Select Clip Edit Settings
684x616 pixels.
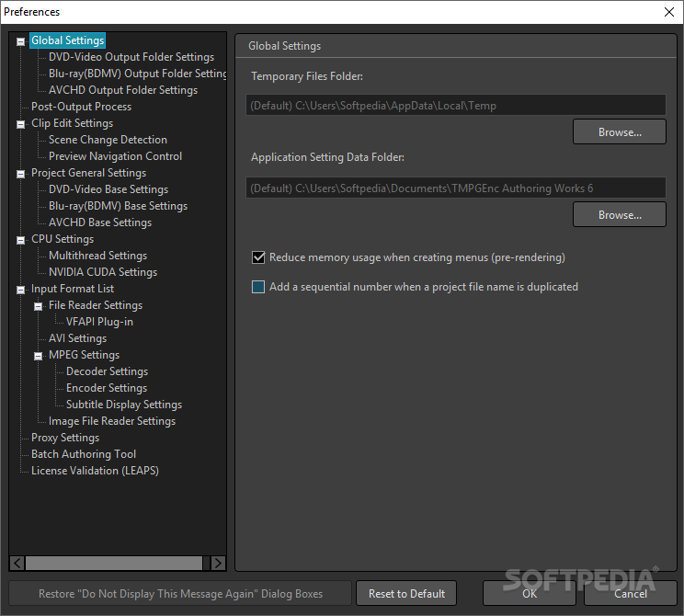(x=72, y=123)
